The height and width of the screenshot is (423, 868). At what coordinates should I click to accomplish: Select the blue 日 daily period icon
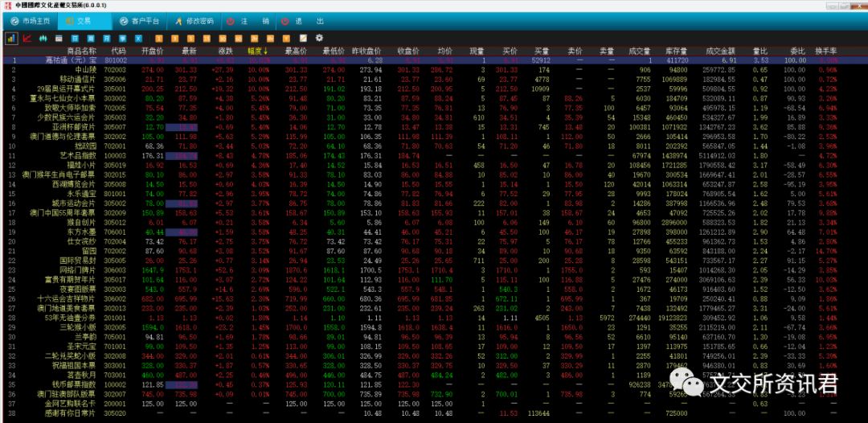(x=75, y=39)
